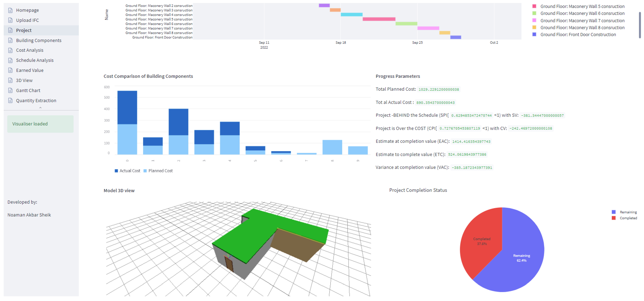644x301 pixels.
Task: Toggle Actual Cost series in the chart legend
Action: point(127,171)
